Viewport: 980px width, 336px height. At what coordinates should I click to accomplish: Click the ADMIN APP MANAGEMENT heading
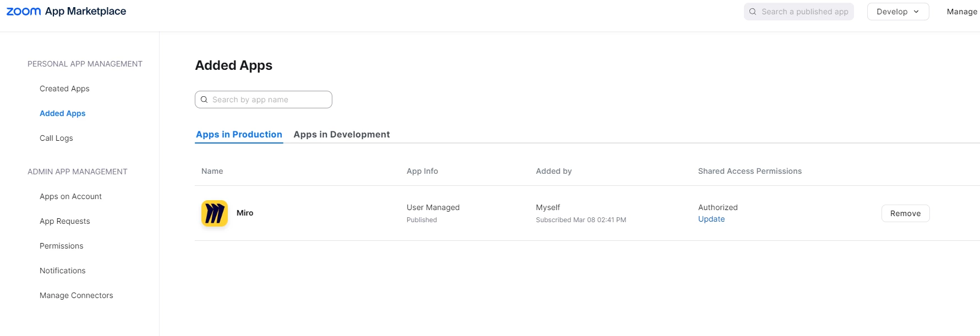[78, 172]
